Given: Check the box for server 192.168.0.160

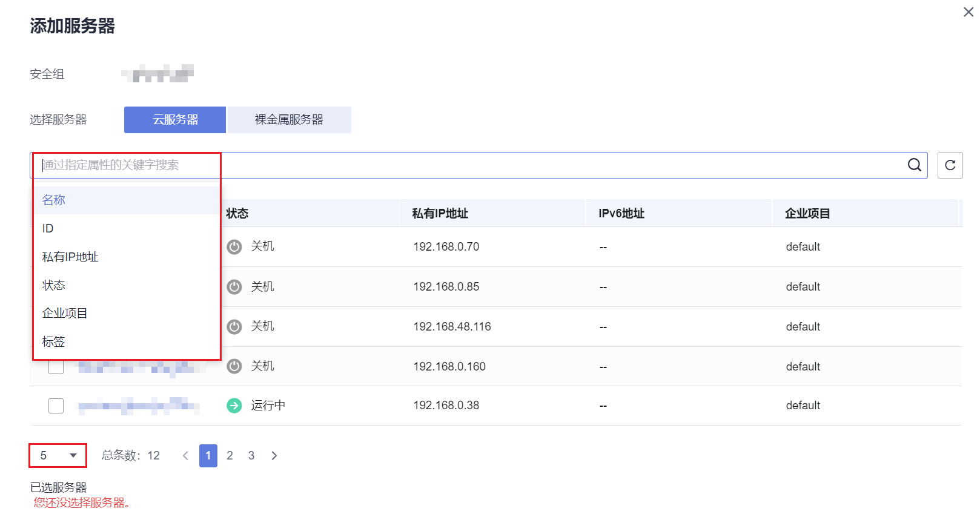Looking at the screenshot, I should (56, 367).
